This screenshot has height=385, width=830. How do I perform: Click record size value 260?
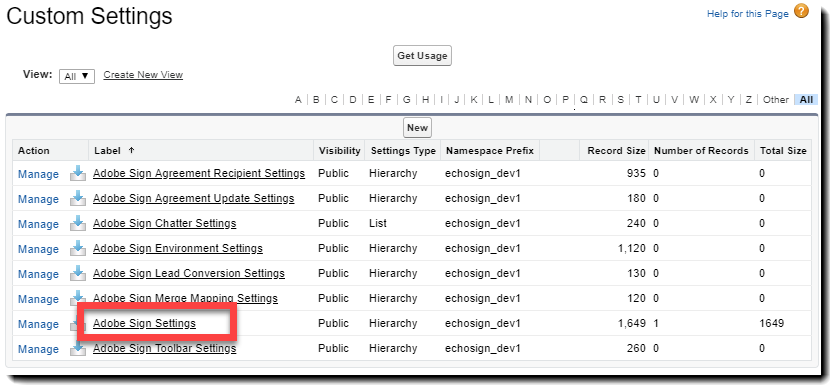pos(636,348)
